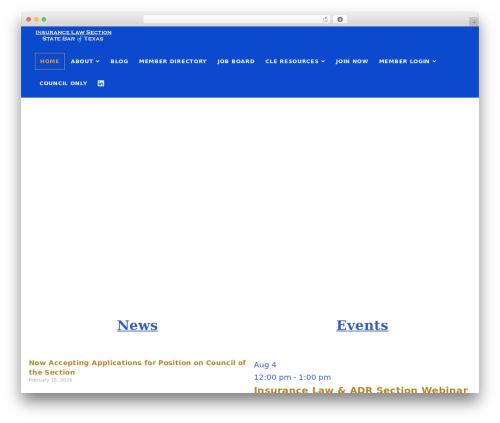Screen dimensions: 500x423
Task: Click the browser extension icon beside address bar
Action: 340,20
